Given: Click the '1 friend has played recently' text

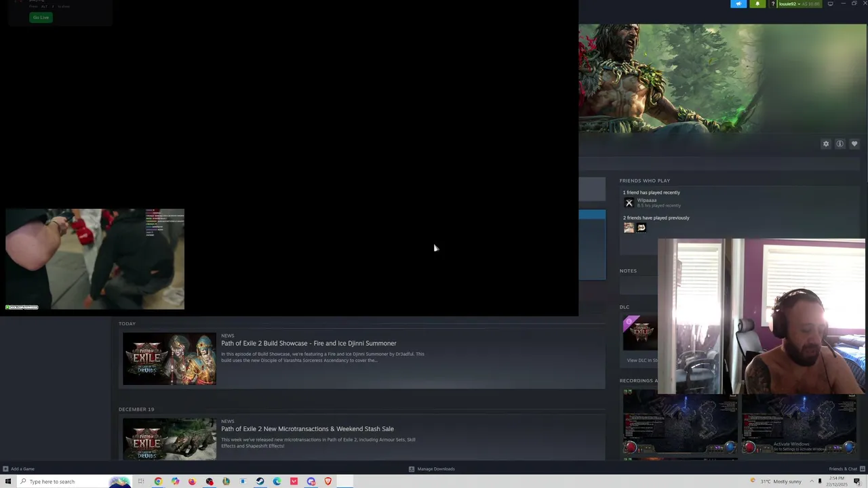Looking at the screenshot, I should pos(651,192).
